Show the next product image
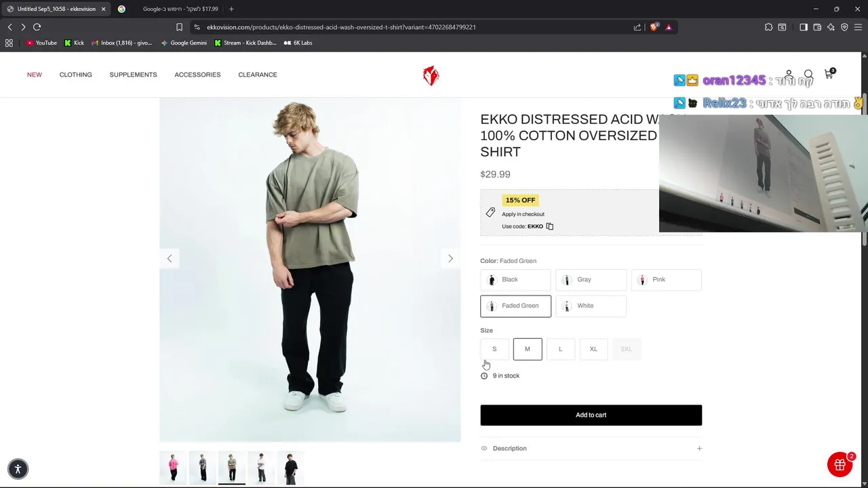The width and height of the screenshot is (868, 488). (x=450, y=258)
